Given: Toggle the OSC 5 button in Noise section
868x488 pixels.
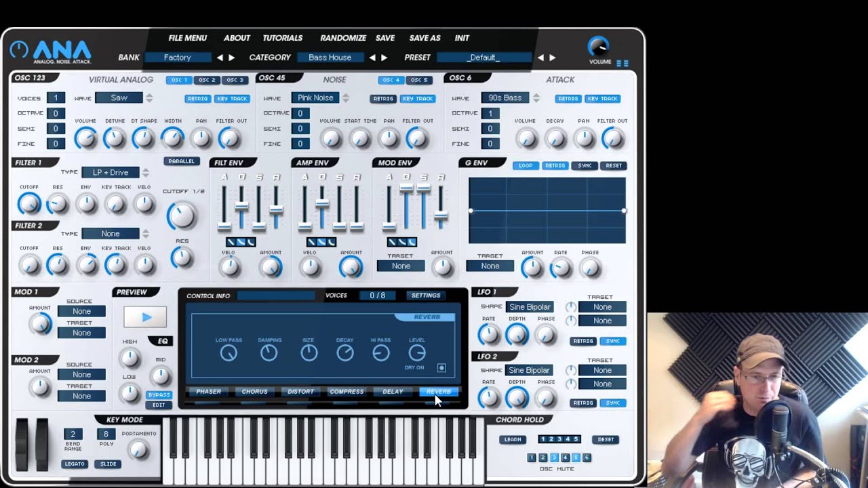Looking at the screenshot, I should [x=419, y=80].
